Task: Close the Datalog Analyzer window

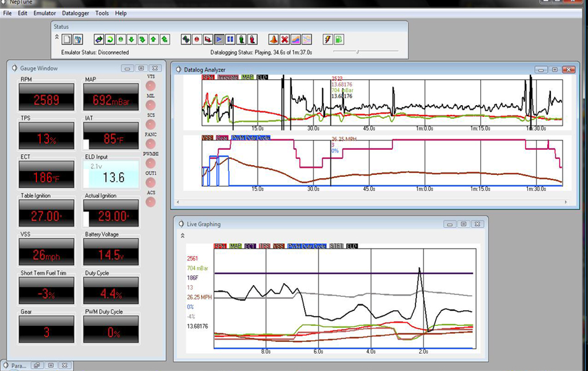Action: click(x=568, y=70)
